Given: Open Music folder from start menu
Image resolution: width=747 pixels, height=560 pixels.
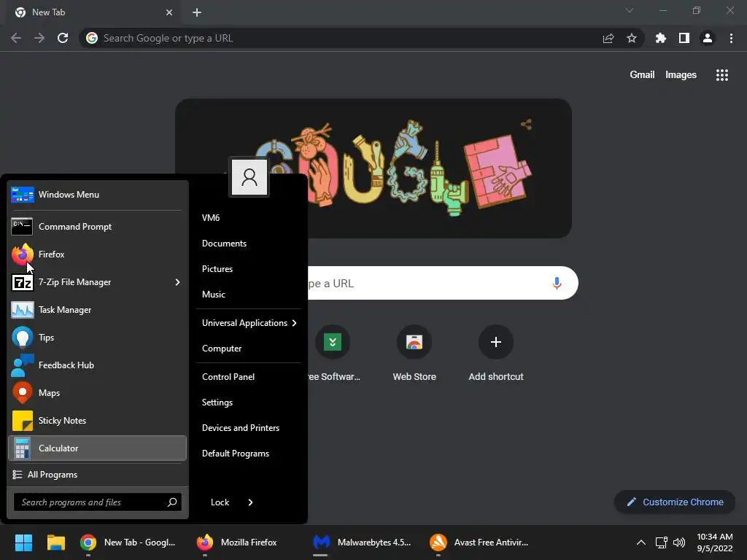Looking at the screenshot, I should click(x=214, y=295).
